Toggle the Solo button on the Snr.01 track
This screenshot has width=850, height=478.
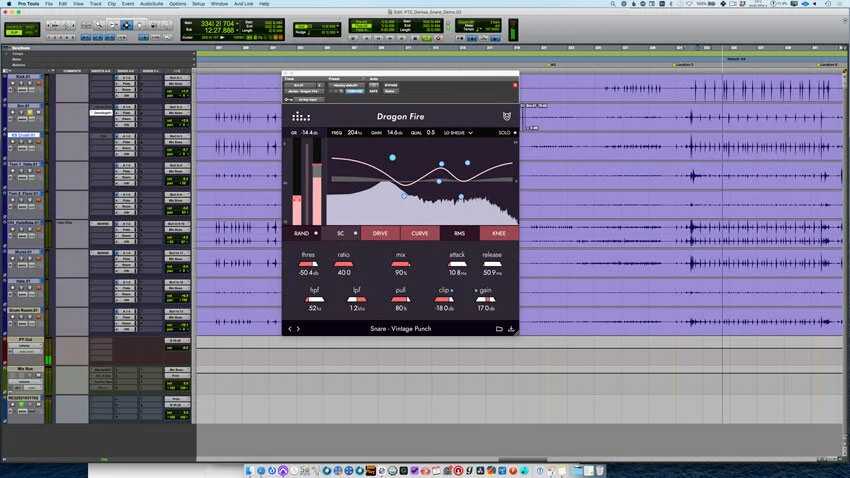[30, 113]
